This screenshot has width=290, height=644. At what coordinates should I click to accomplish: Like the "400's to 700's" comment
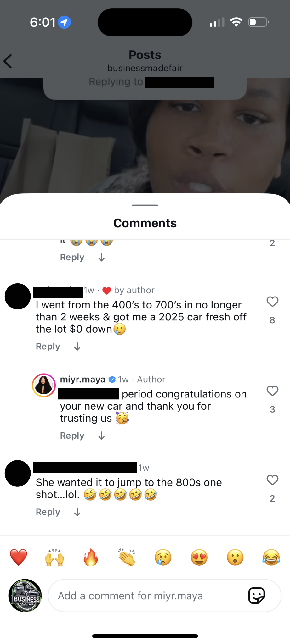[272, 302]
